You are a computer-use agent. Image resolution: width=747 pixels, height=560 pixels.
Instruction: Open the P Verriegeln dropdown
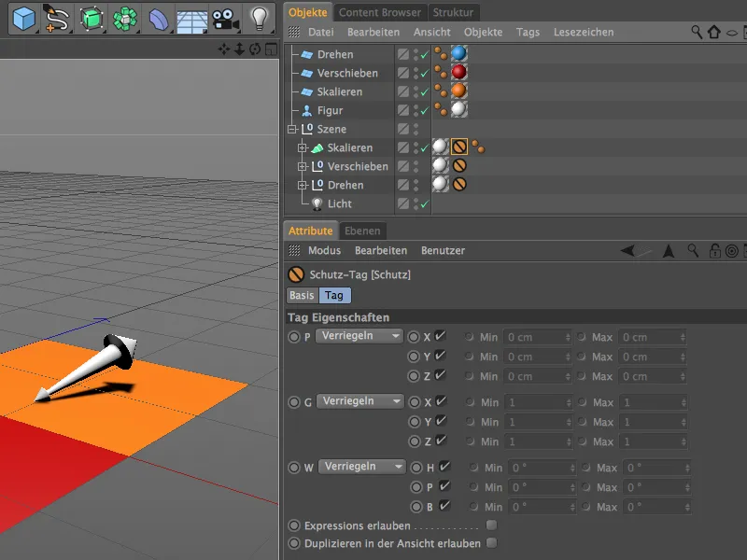[x=359, y=336]
